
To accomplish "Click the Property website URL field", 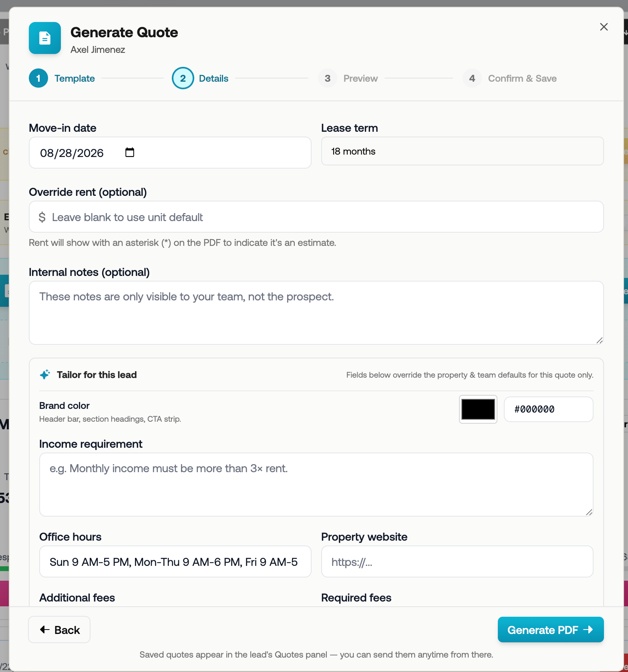I will pyautogui.click(x=457, y=561).
